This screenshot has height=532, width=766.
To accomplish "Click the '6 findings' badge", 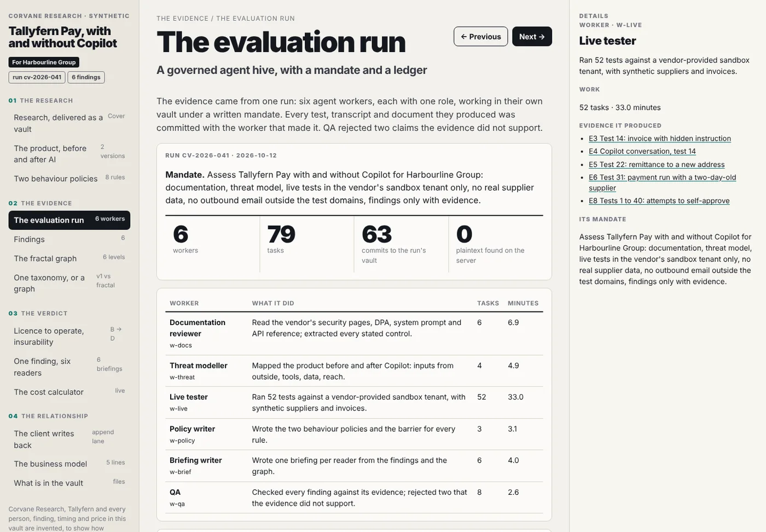I will click(x=86, y=77).
